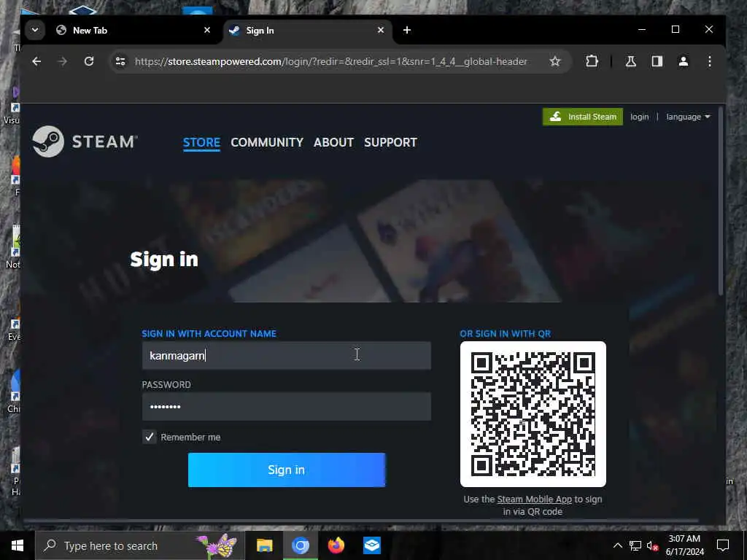
Task: Click the browser address bar URL
Action: 330,61
